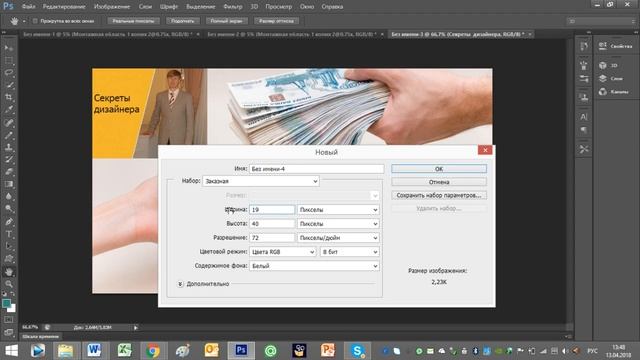
Task: Switch to the 'Без имени-1' document tab
Action: click(x=107, y=34)
